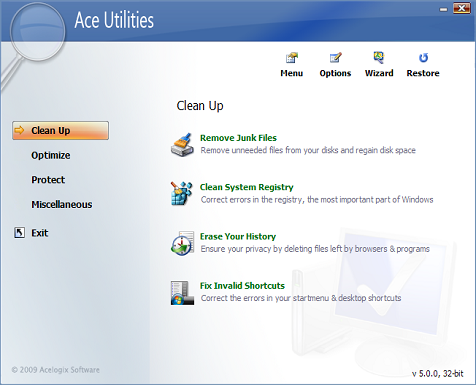This screenshot has width=476, height=385.
Task: Open the Options pencil icon
Action: tap(335, 58)
